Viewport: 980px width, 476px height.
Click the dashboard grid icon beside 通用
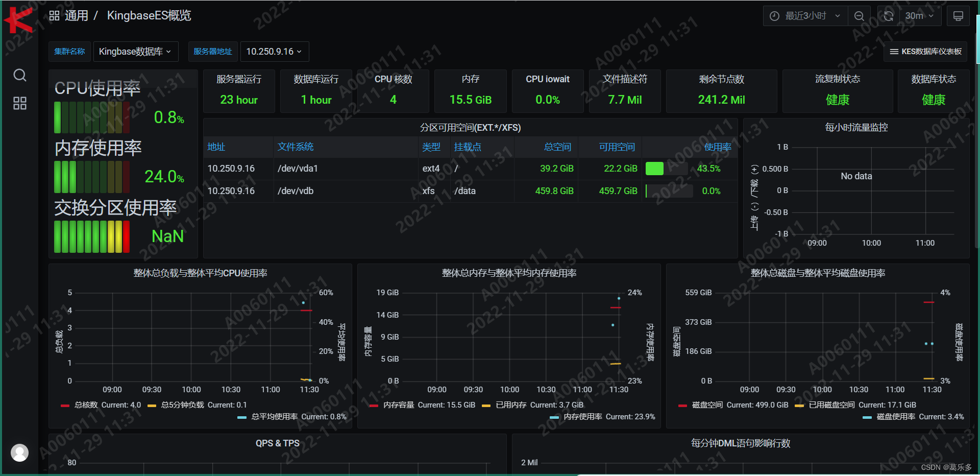click(54, 16)
